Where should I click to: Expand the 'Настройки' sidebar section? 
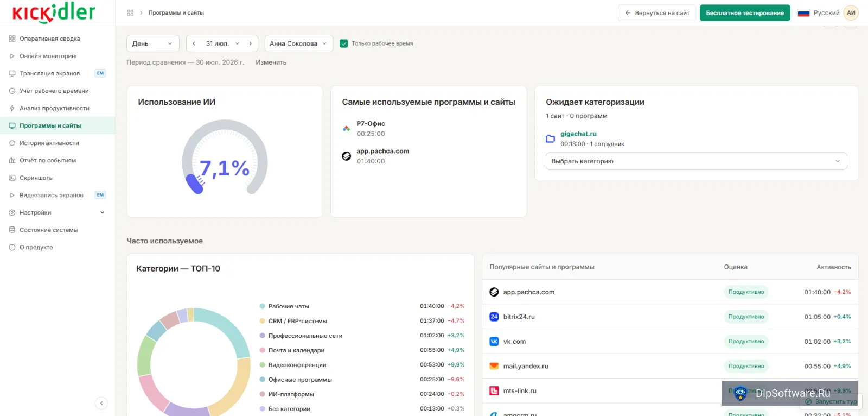[58, 213]
